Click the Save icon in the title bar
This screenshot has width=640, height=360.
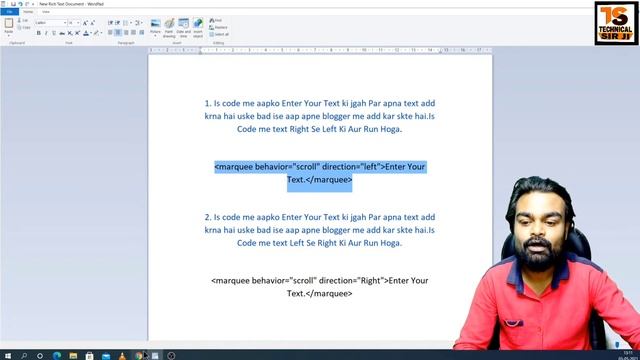tap(13, 4)
